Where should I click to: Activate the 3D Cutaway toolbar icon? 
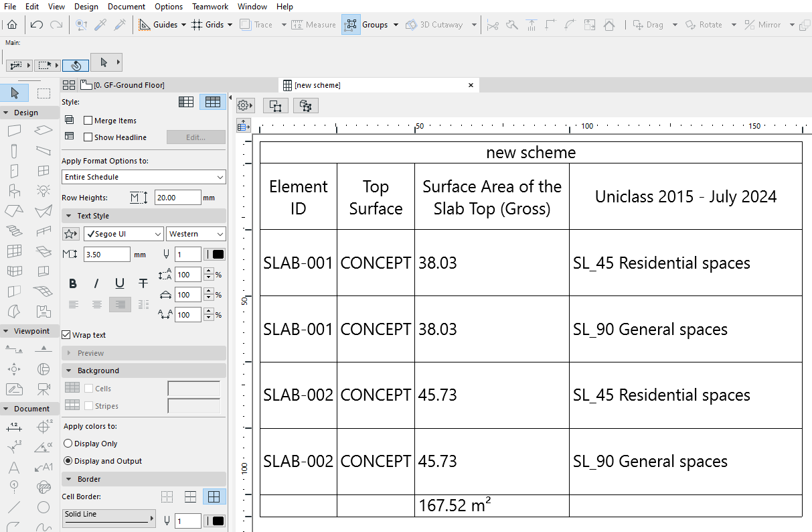(436, 24)
